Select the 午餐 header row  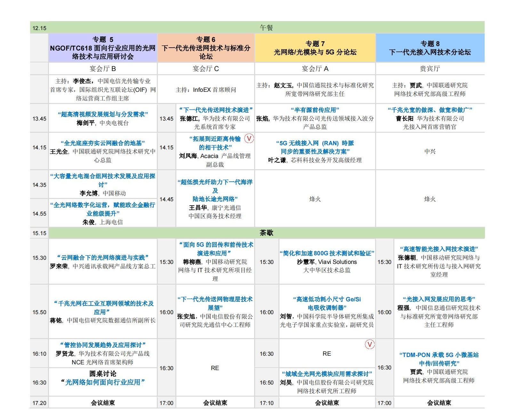pos(266,28)
